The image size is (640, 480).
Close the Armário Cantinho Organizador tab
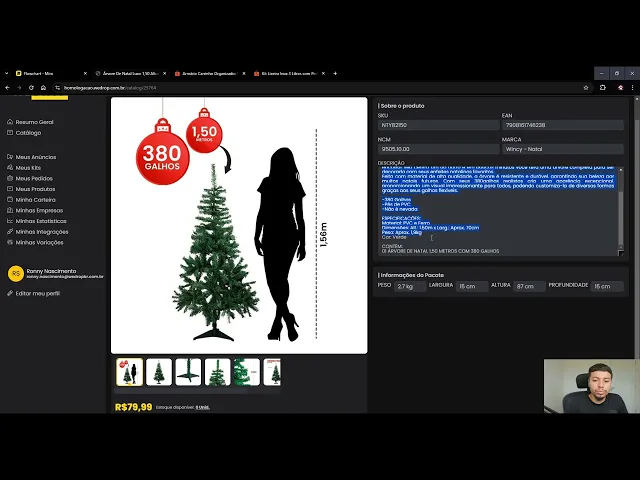point(244,73)
